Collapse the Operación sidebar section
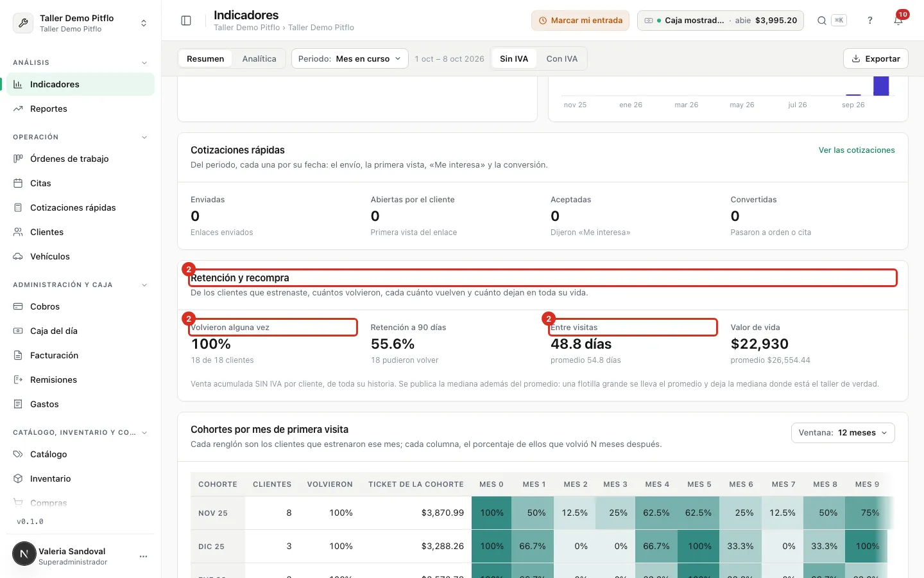924x578 pixels. [x=144, y=137]
